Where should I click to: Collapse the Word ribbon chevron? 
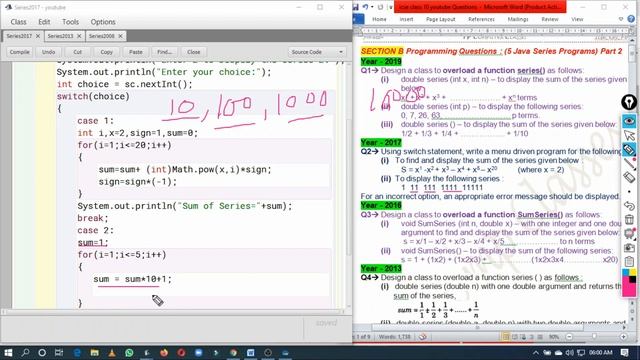pyautogui.click(x=621, y=19)
